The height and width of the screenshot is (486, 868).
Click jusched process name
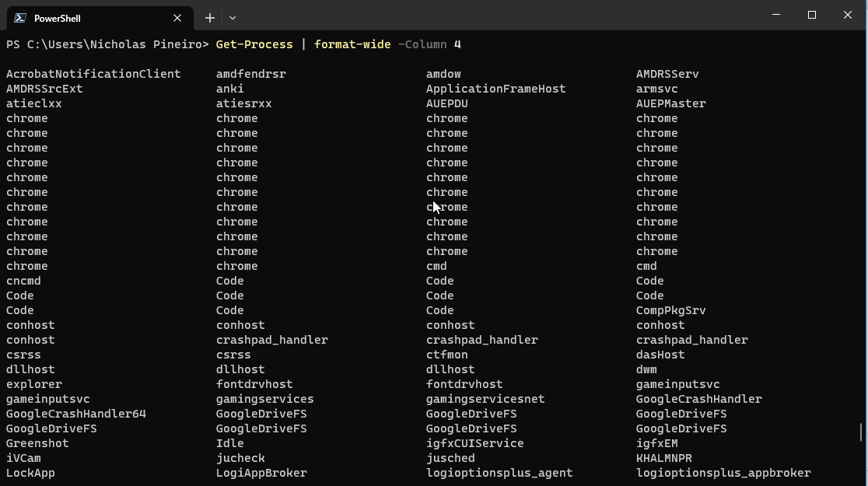tap(450, 458)
